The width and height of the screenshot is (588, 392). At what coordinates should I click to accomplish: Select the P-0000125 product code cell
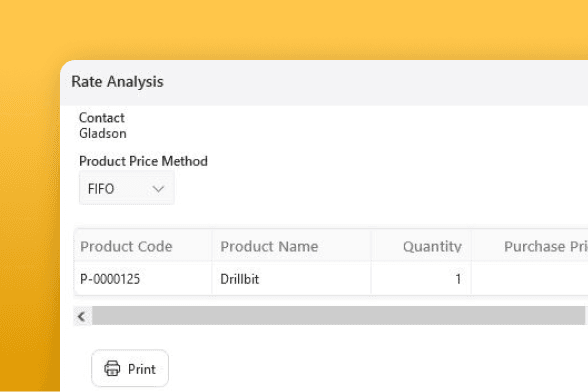coord(143,279)
